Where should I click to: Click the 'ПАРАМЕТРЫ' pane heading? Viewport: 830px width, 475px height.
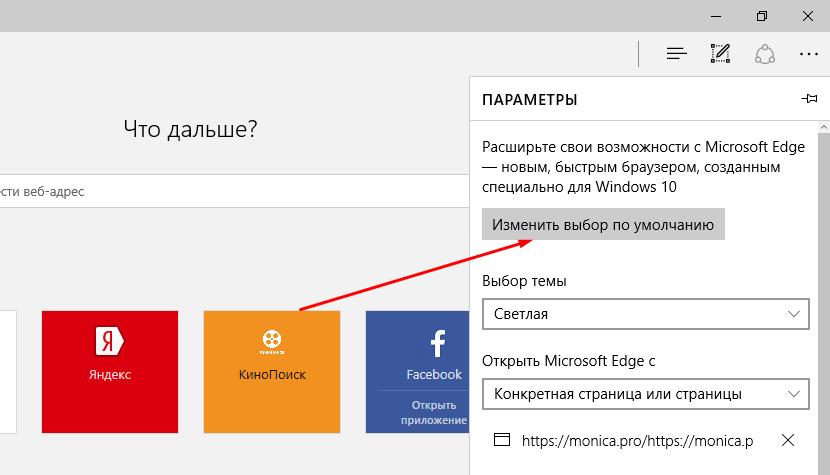tap(529, 100)
